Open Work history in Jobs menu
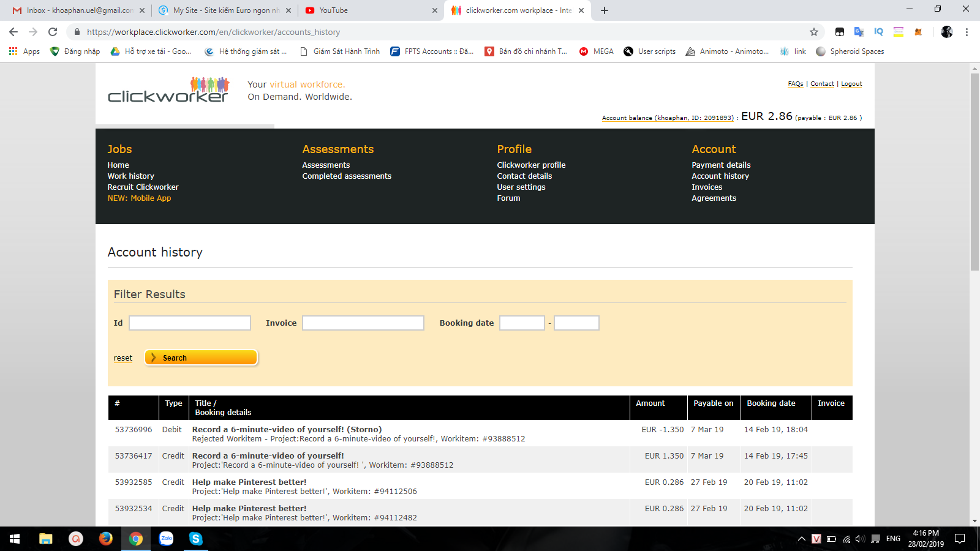 (131, 176)
